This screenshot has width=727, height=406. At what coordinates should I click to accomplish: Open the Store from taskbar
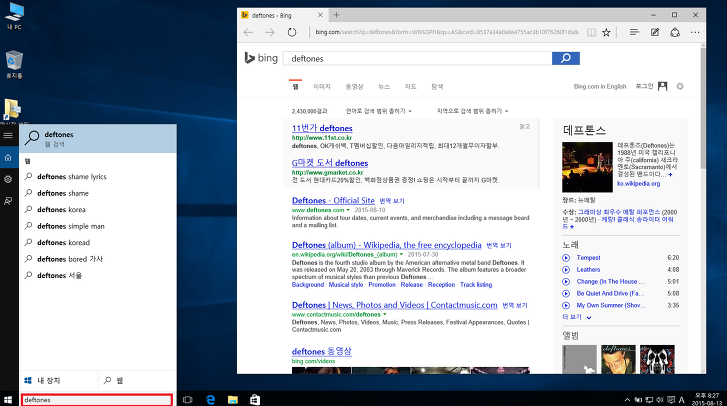[255, 400]
